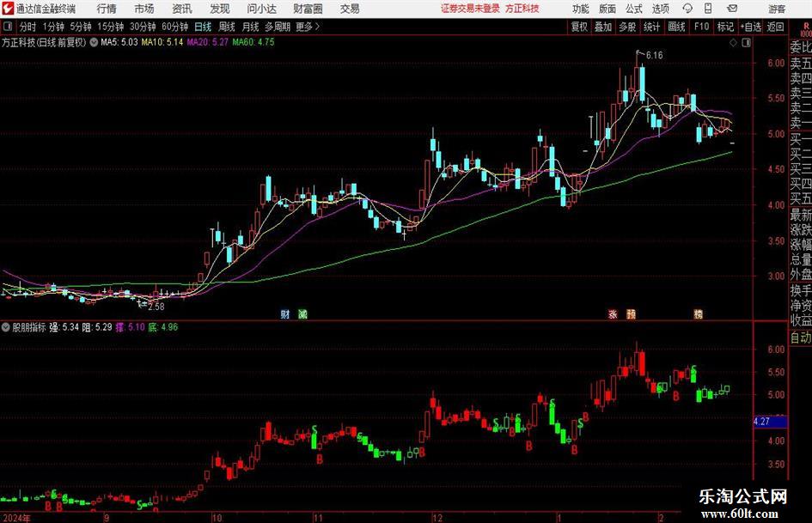The image size is (812, 523).
Task: Toggle the side panel icon above the price axis
Action: [746, 43]
